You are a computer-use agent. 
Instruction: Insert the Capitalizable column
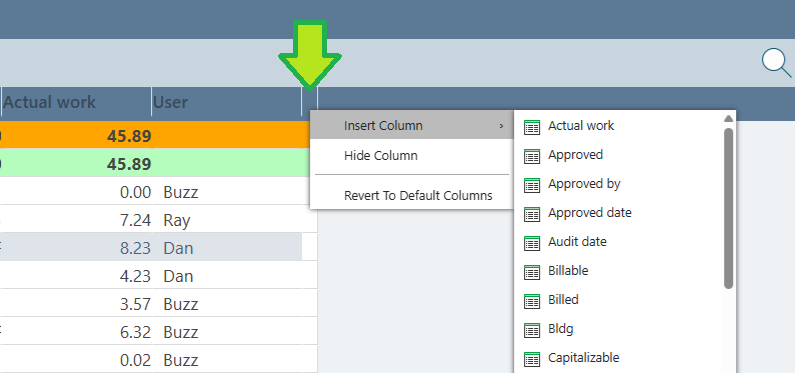click(583, 358)
